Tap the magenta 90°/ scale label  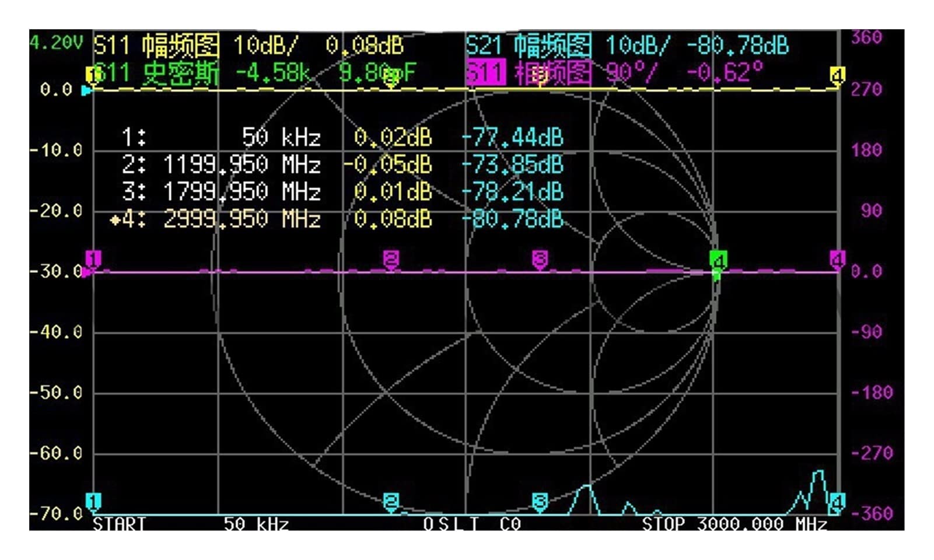click(631, 73)
